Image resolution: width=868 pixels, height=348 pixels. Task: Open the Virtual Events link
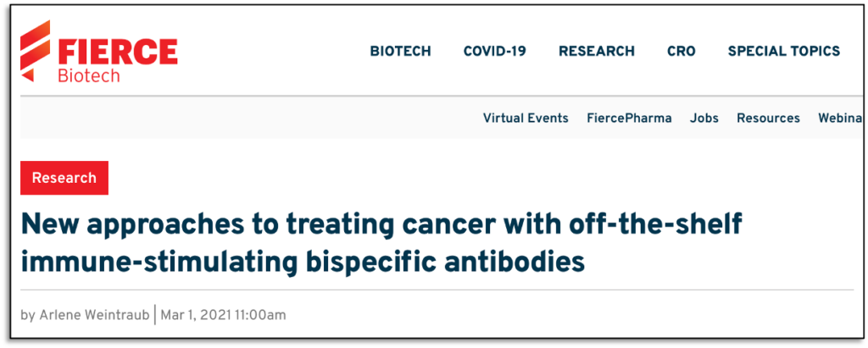(x=526, y=119)
